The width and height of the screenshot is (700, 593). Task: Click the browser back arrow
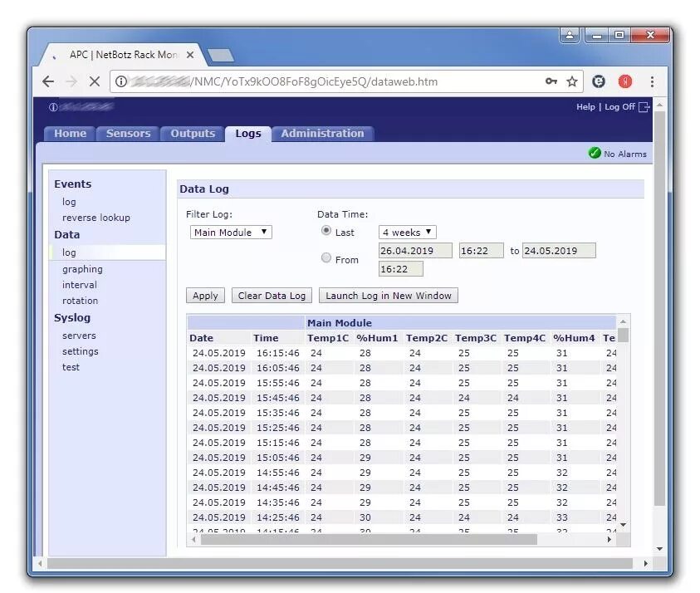tap(48, 81)
